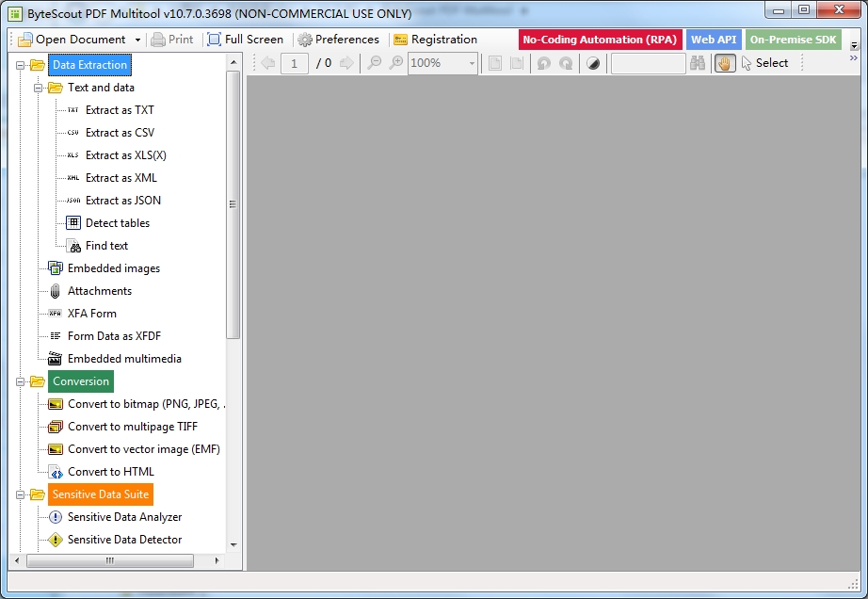The image size is (868, 599).
Task: Click the Form Data as XFDF icon
Action: [x=55, y=336]
